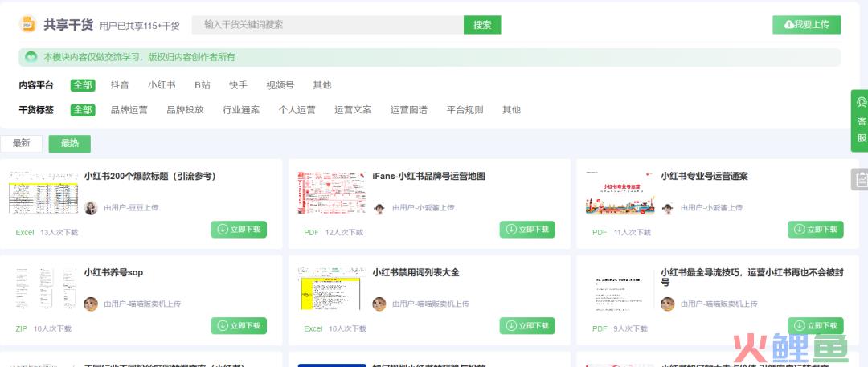This screenshot has height=367, width=868.
Task: Filter content platform by 小红书
Action: tap(162, 85)
